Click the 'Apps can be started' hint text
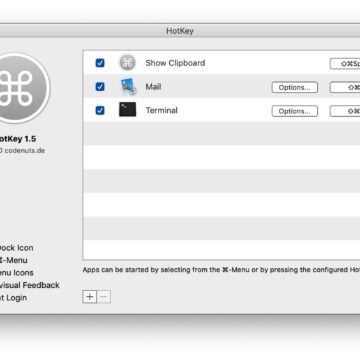Image resolution: width=360 pixels, height=360 pixels. click(x=221, y=270)
